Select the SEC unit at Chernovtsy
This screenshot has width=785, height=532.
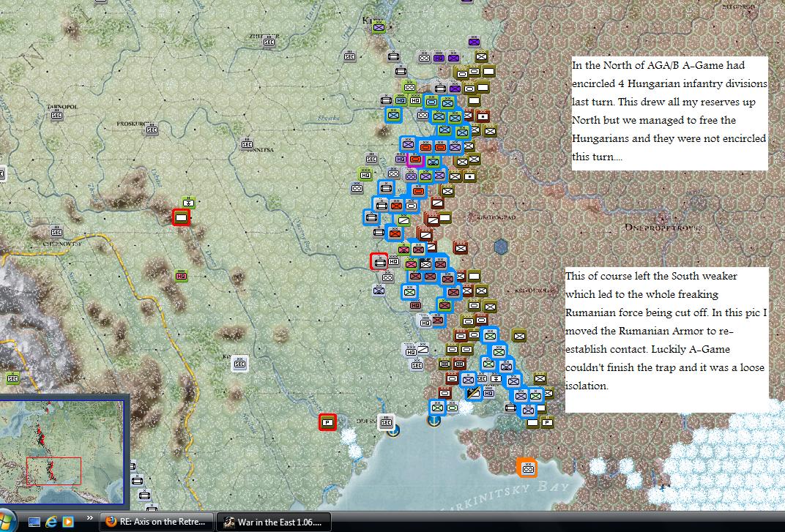(56, 232)
